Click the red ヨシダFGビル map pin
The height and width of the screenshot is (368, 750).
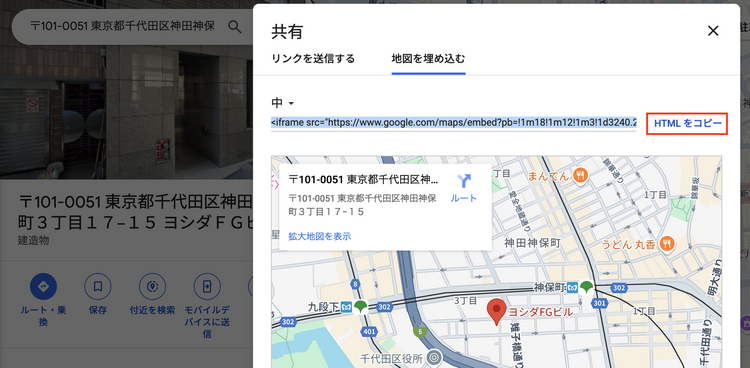click(x=496, y=311)
